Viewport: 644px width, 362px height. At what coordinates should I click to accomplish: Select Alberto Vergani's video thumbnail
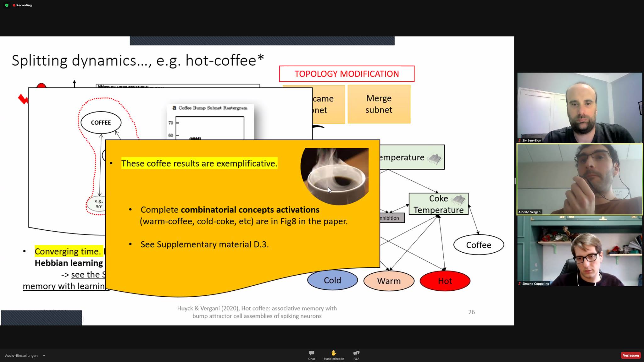580,179
